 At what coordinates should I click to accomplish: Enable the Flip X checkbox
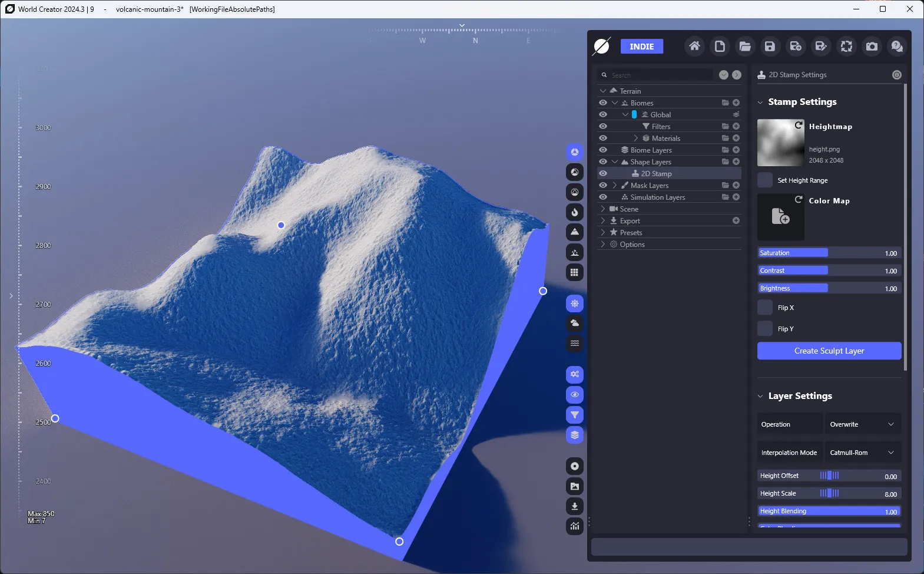click(765, 307)
